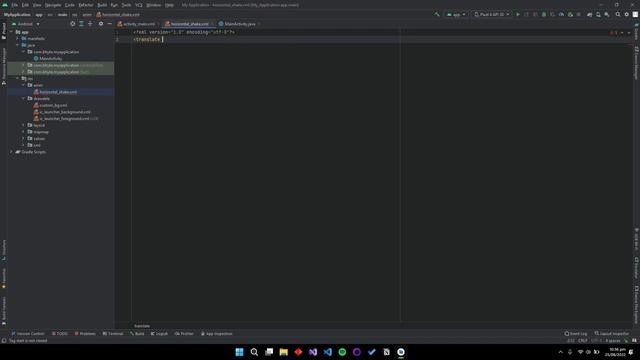Viewport: 640px width, 360px height.
Task: Hide the Project panel with the minus icon
Action: click(109, 24)
